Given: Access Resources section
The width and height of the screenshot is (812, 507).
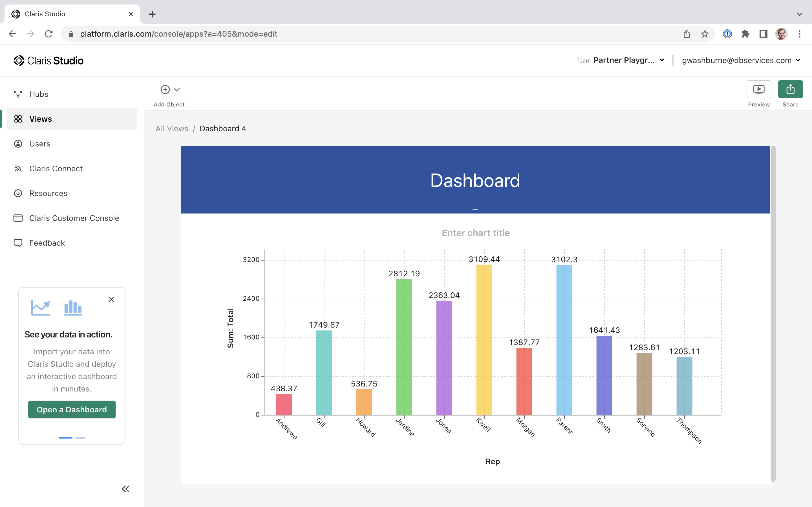Looking at the screenshot, I should pyautogui.click(x=48, y=193).
